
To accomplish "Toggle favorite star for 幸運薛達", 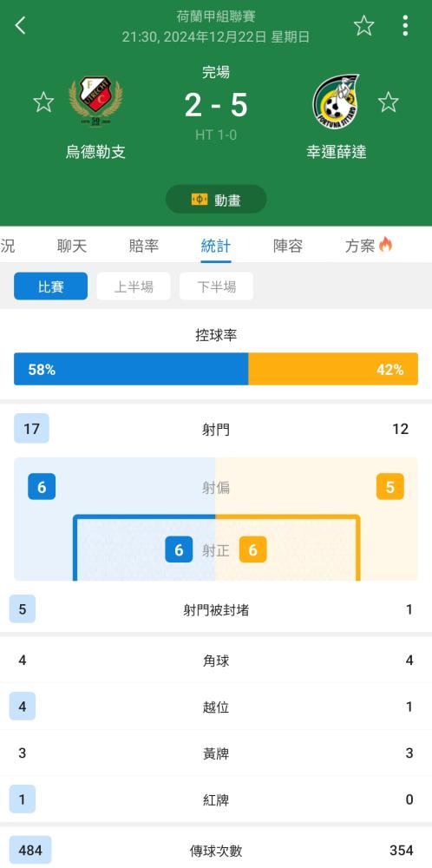I will [389, 102].
